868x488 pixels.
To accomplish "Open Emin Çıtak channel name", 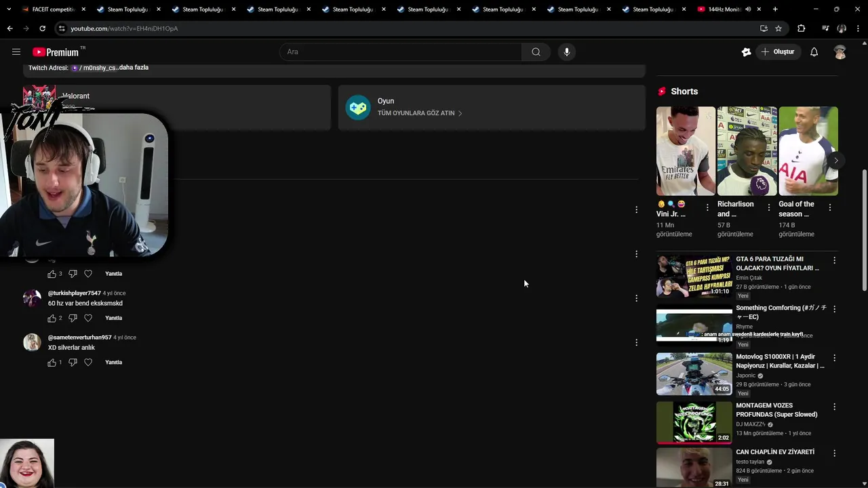I will [x=749, y=278].
